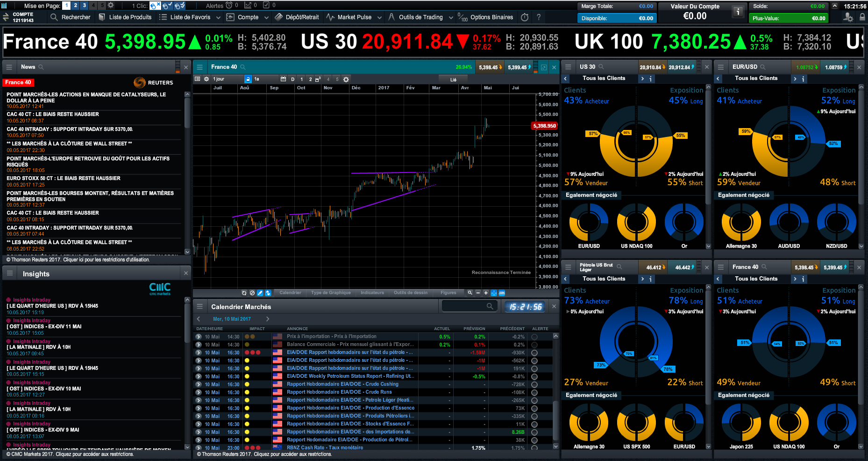
Task: Open the 1a period dropdown
Action: 266,79
